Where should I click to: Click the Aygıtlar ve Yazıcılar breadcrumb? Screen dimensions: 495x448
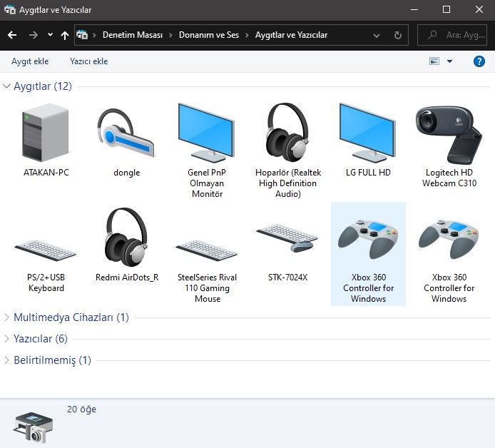click(x=292, y=35)
